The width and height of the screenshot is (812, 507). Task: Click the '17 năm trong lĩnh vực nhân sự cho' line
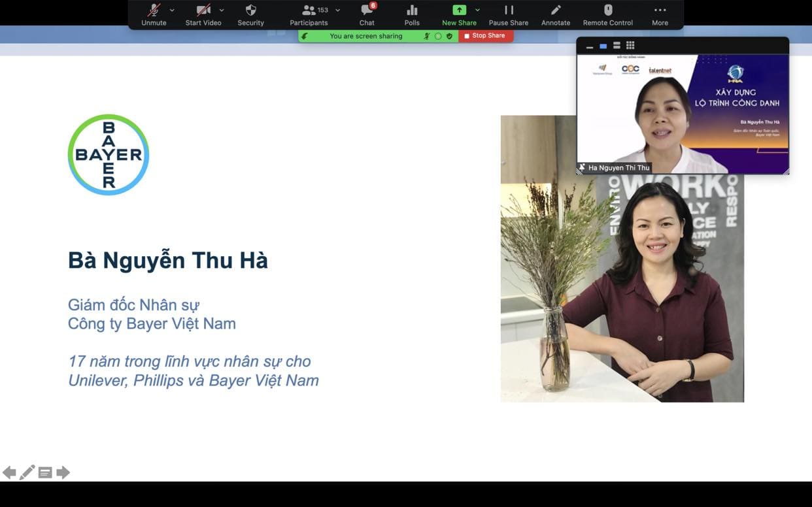pyautogui.click(x=190, y=361)
